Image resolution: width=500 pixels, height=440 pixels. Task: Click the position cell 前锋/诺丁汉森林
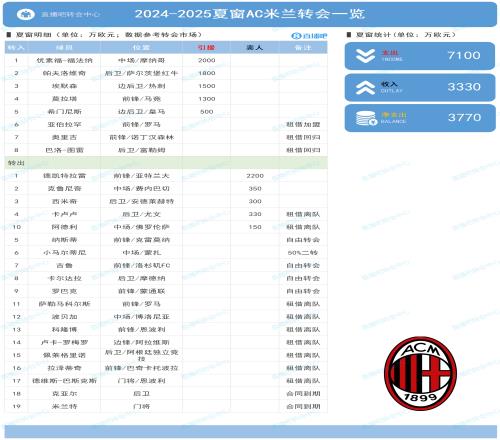pyautogui.click(x=141, y=137)
